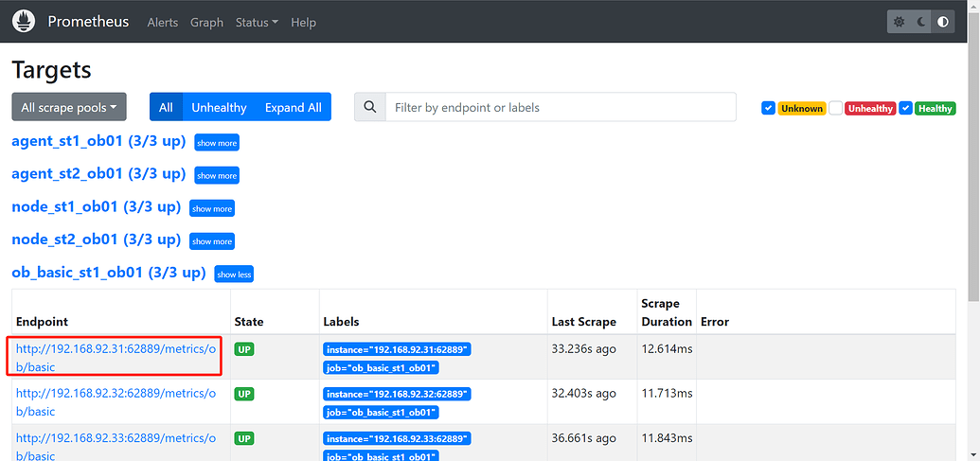The height and width of the screenshot is (461, 980).
Task: Select the All filter button
Action: pyautogui.click(x=166, y=107)
